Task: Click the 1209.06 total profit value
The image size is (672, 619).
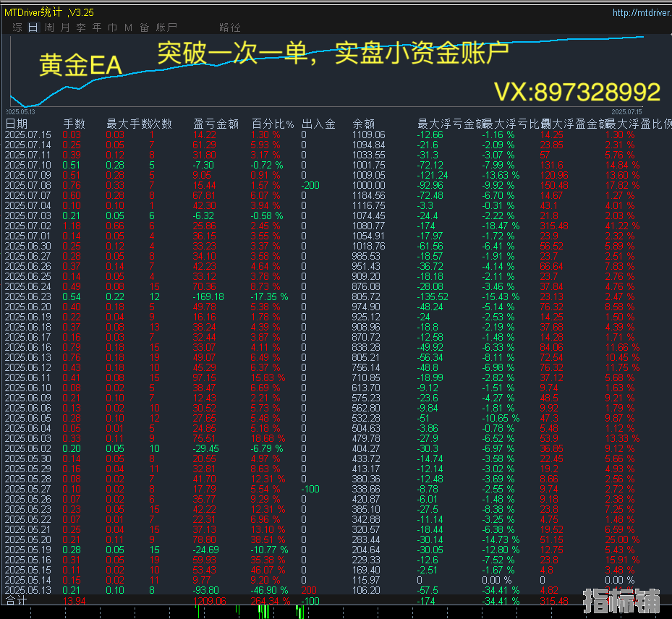Action: coord(210,601)
